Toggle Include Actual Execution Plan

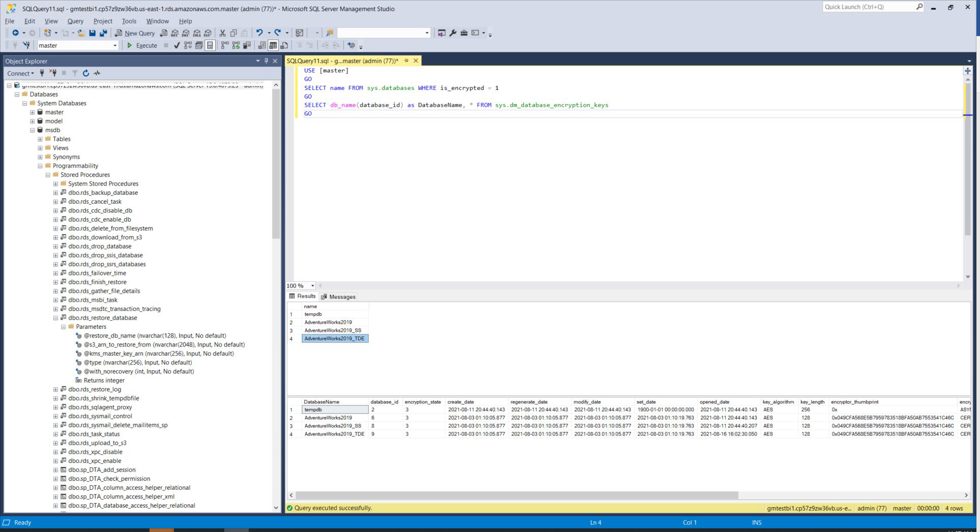coord(224,46)
